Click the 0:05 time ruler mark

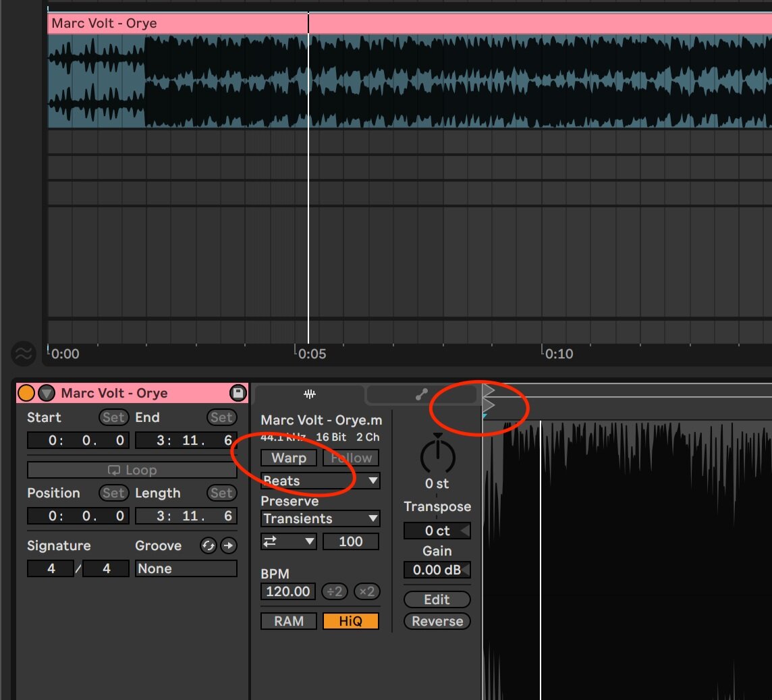click(x=312, y=354)
